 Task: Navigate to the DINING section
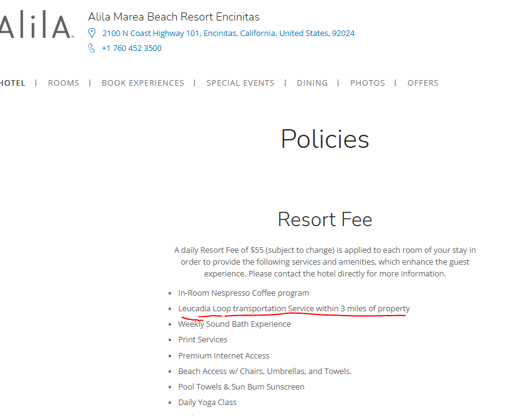click(x=312, y=83)
